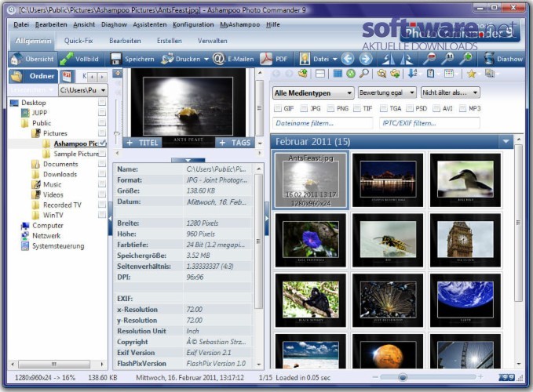Image resolution: width=533 pixels, height=392 pixels.
Task: Click the + TAGS button
Action: coord(235,143)
